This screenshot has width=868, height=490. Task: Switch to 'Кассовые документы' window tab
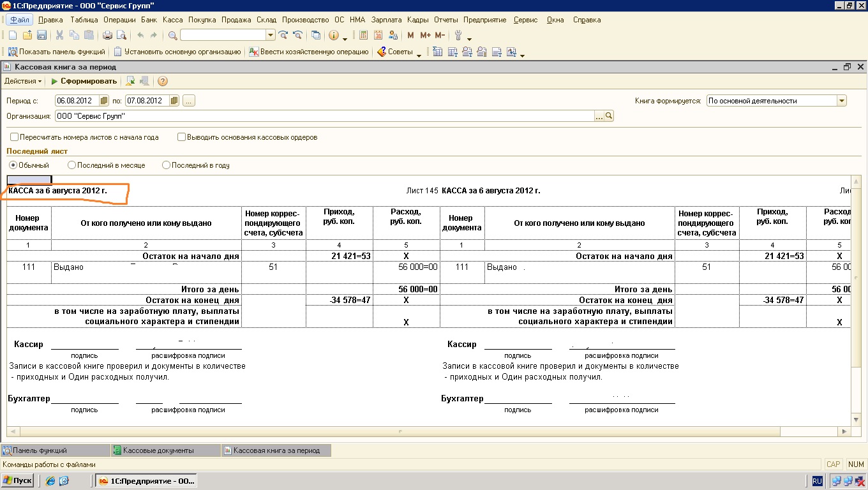[158, 450]
